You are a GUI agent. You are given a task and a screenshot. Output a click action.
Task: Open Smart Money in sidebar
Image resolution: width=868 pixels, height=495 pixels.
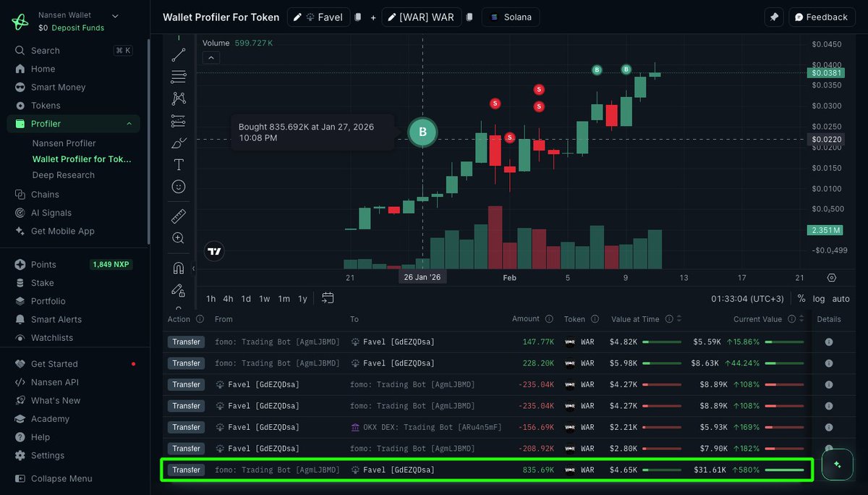(x=58, y=87)
